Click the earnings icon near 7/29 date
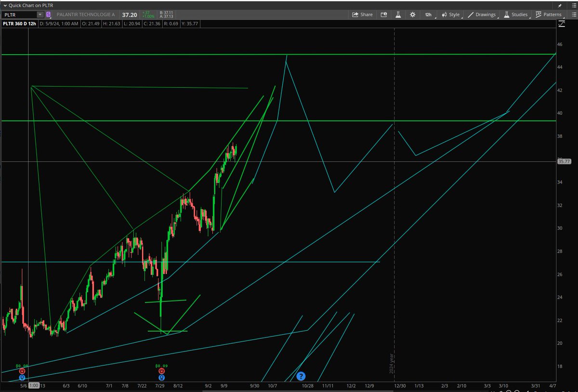This screenshot has height=392, width=578. (x=160, y=371)
